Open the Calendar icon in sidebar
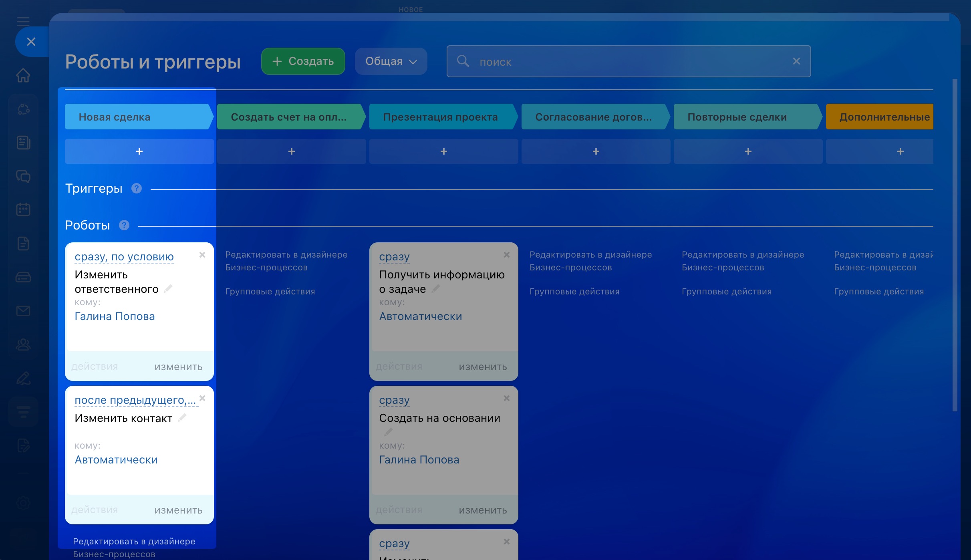This screenshot has height=560, width=971. tap(23, 209)
